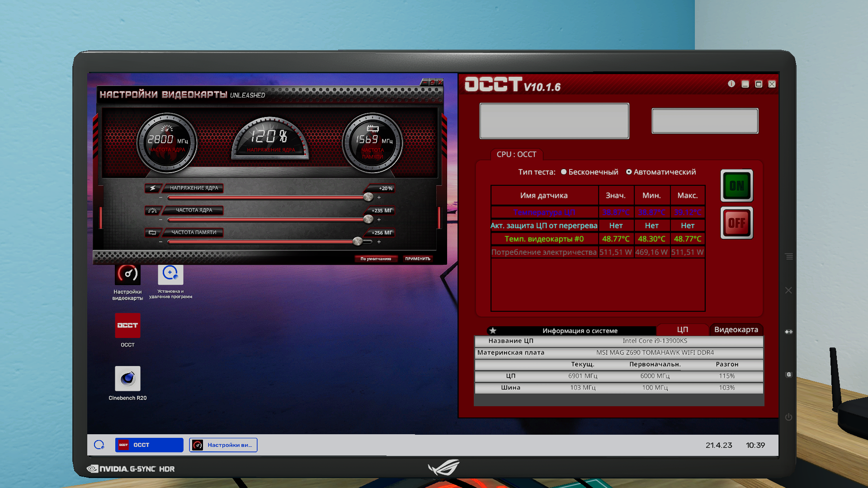
Task: Close the Настройки видеокарты window
Action: click(440, 82)
